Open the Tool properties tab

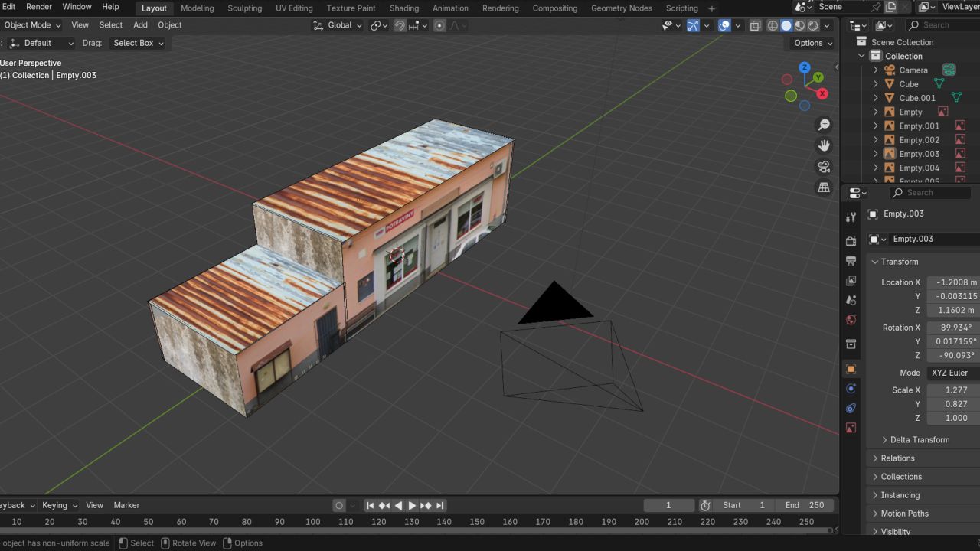click(x=851, y=217)
